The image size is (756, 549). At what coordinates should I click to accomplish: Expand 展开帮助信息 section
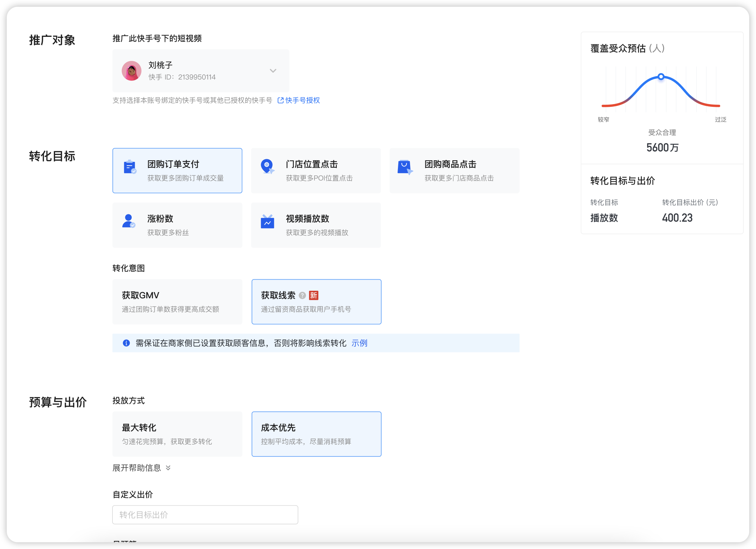[142, 468]
